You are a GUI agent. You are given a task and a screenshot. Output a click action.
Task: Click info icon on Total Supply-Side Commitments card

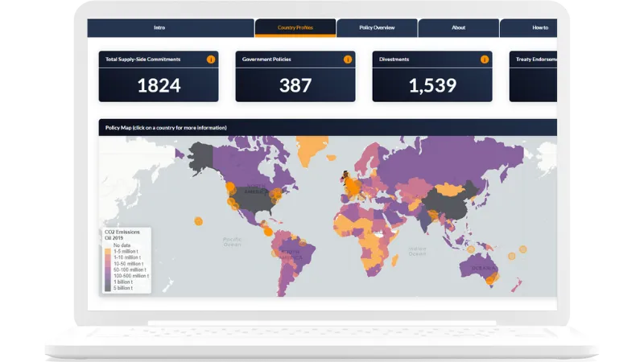pyautogui.click(x=211, y=60)
